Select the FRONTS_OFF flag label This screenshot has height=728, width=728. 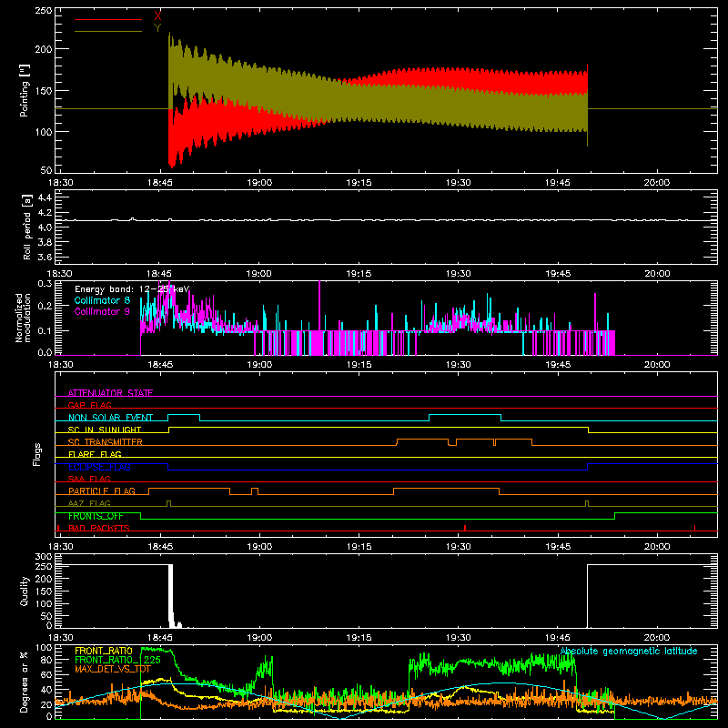click(96, 516)
